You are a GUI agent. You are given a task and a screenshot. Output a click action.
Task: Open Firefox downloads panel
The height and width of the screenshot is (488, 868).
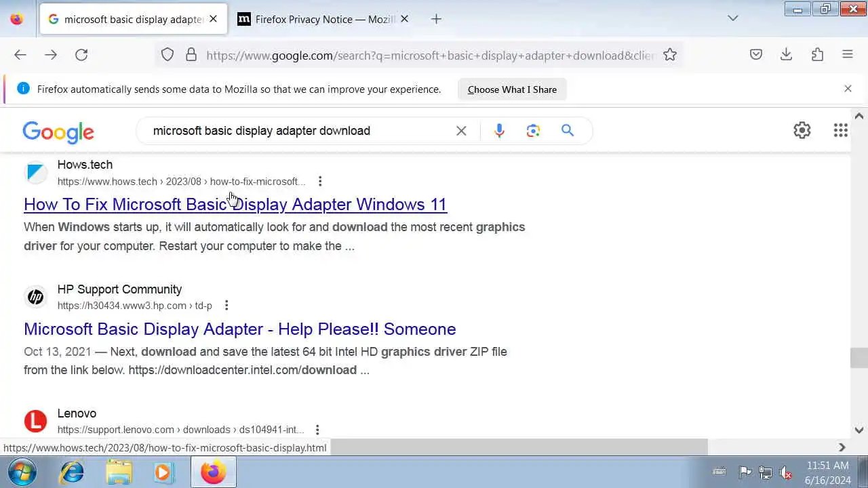click(x=787, y=55)
